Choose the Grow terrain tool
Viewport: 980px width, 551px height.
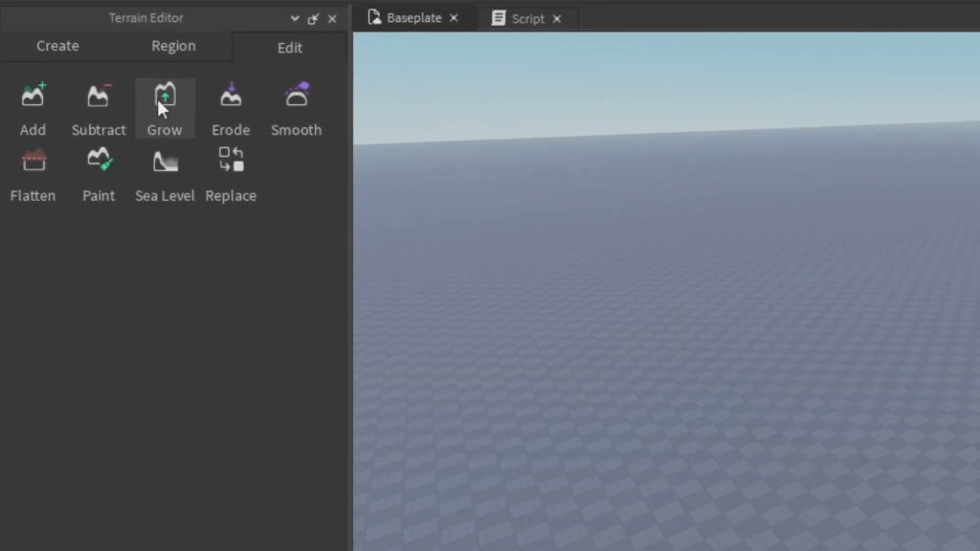(165, 109)
